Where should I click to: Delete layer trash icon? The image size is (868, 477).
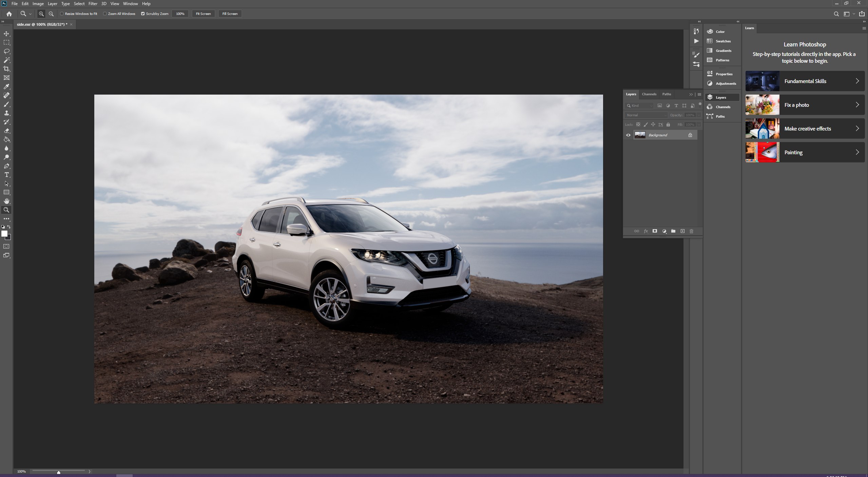point(691,231)
